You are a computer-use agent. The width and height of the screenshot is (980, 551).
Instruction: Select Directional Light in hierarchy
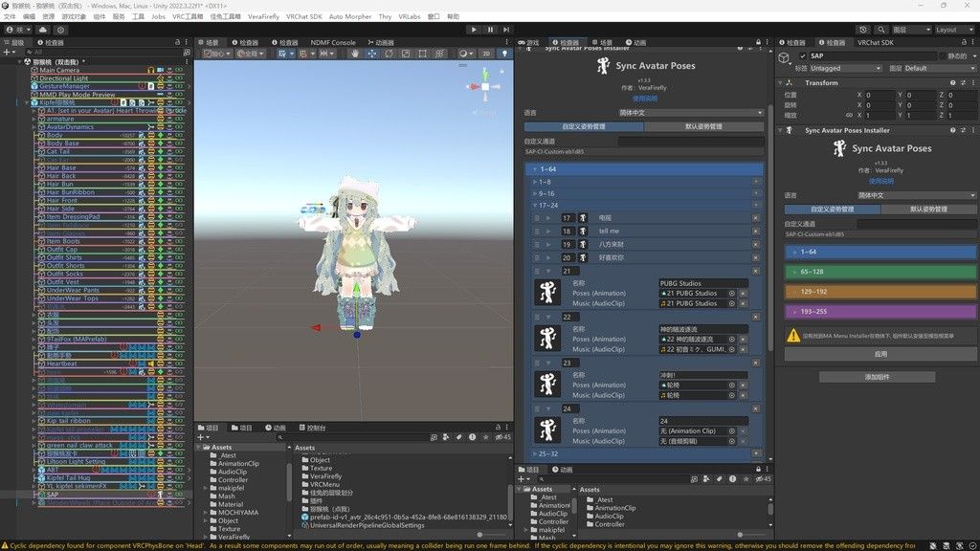click(x=64, y=78)
